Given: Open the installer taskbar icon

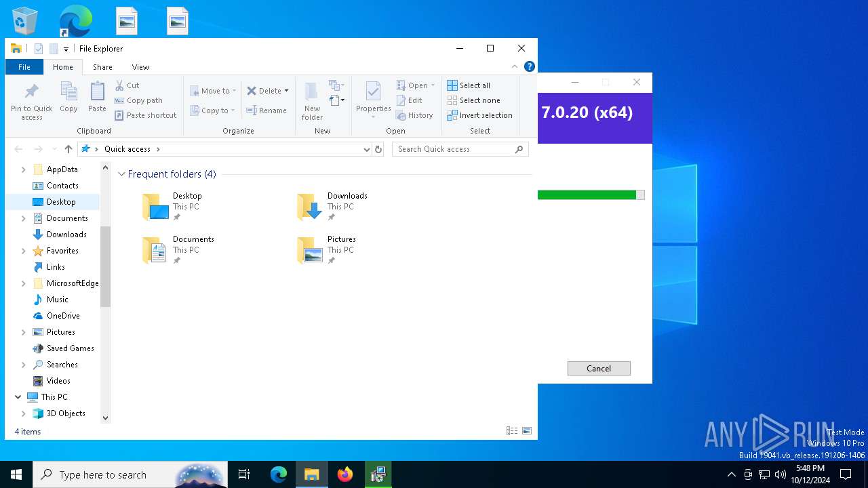Looking at the screenshot, I should 378,474.
